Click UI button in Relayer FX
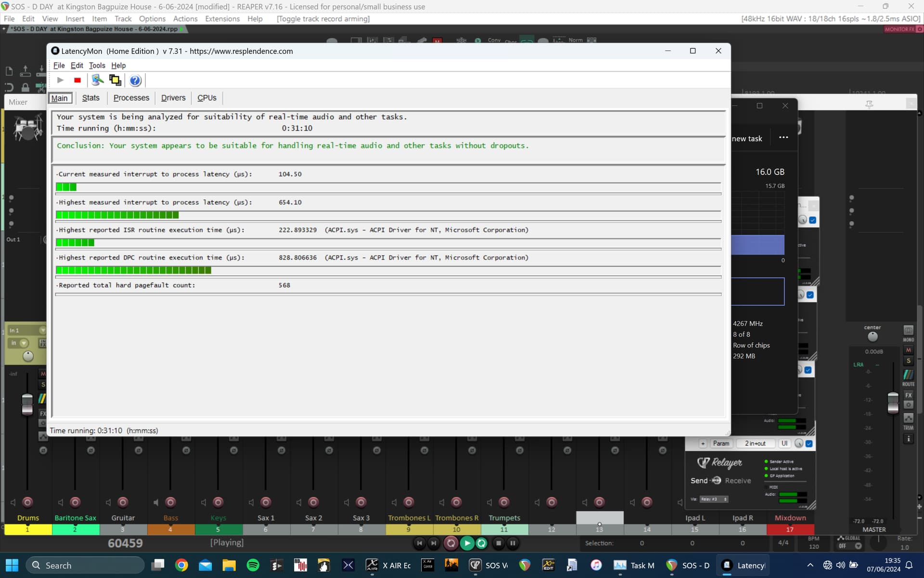The height and width of the screenshot is (578, 924). coord(784,444)
